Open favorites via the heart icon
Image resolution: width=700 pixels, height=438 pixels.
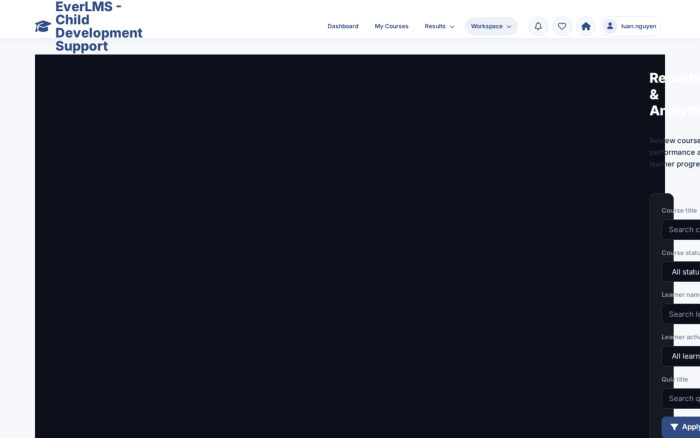click(x=562, y=26)
